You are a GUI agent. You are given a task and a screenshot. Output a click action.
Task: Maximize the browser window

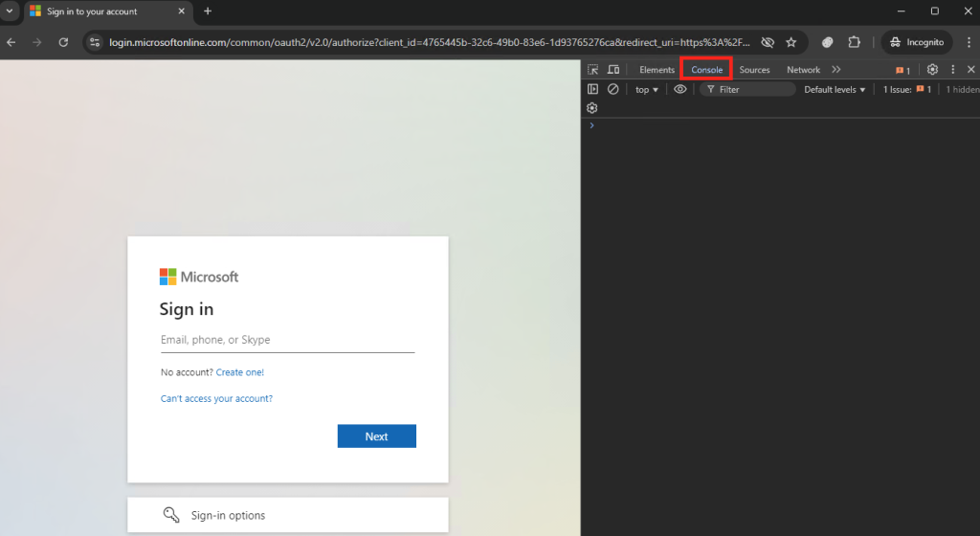(x=934, y=11)
